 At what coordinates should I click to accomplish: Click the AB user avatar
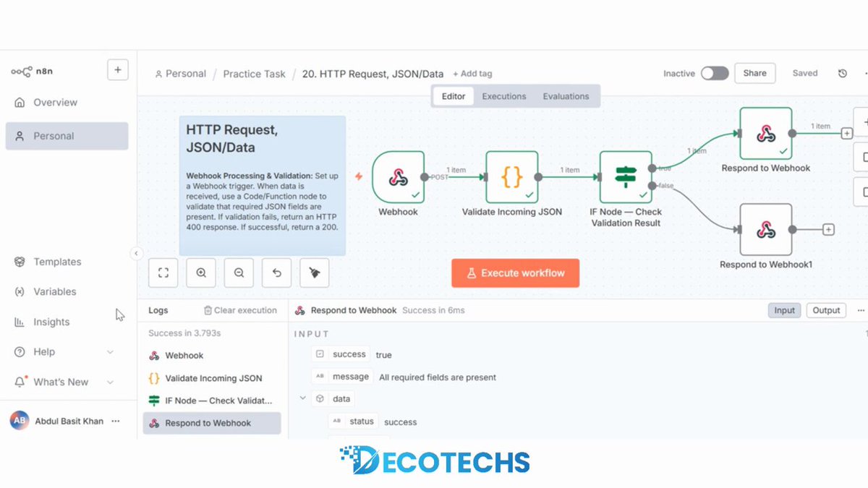tap(20, 421)
